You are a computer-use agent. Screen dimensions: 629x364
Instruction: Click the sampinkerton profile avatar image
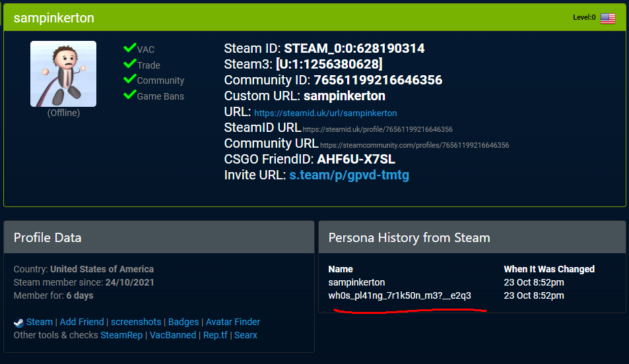tap(63, 74)
